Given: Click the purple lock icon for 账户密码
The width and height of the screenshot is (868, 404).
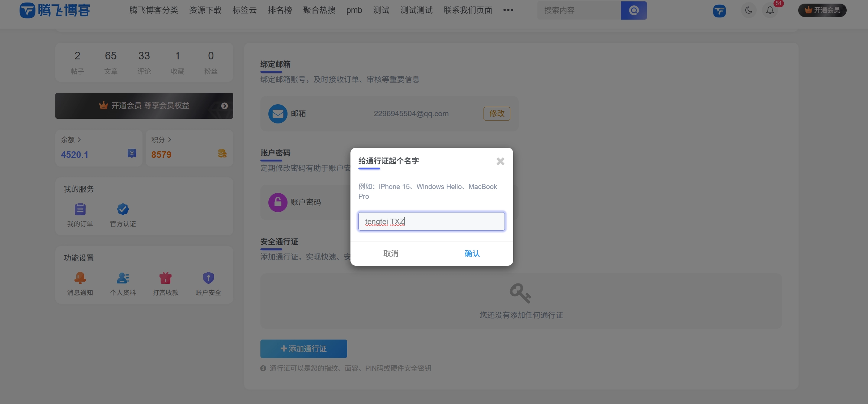Looking at the screenshot, I should click(278, 202).
